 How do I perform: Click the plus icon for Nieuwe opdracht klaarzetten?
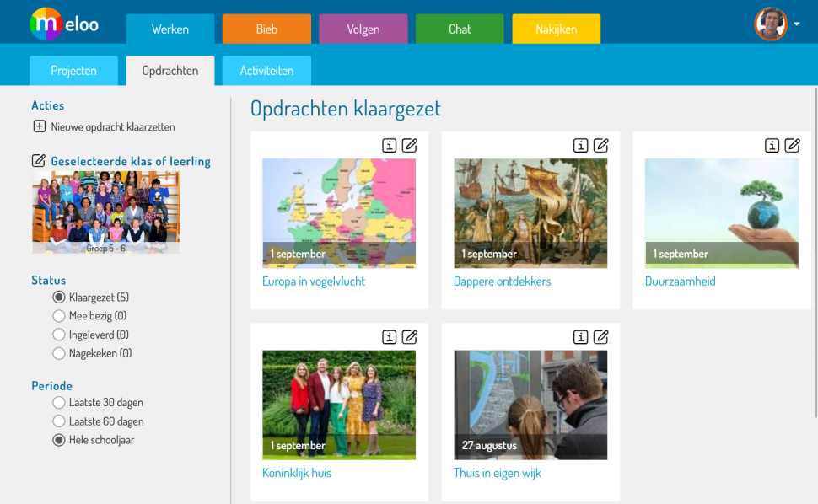[39, 127]
